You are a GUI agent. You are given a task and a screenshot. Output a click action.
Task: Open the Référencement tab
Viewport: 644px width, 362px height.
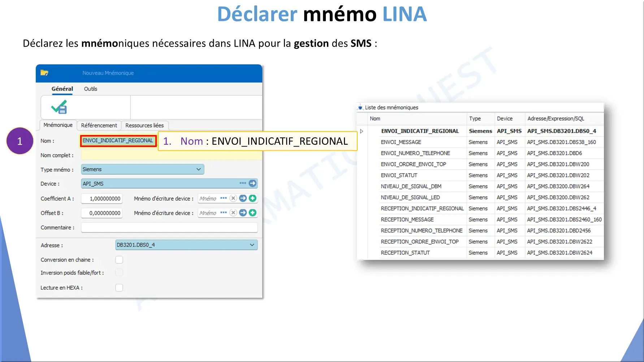(99, 125)
